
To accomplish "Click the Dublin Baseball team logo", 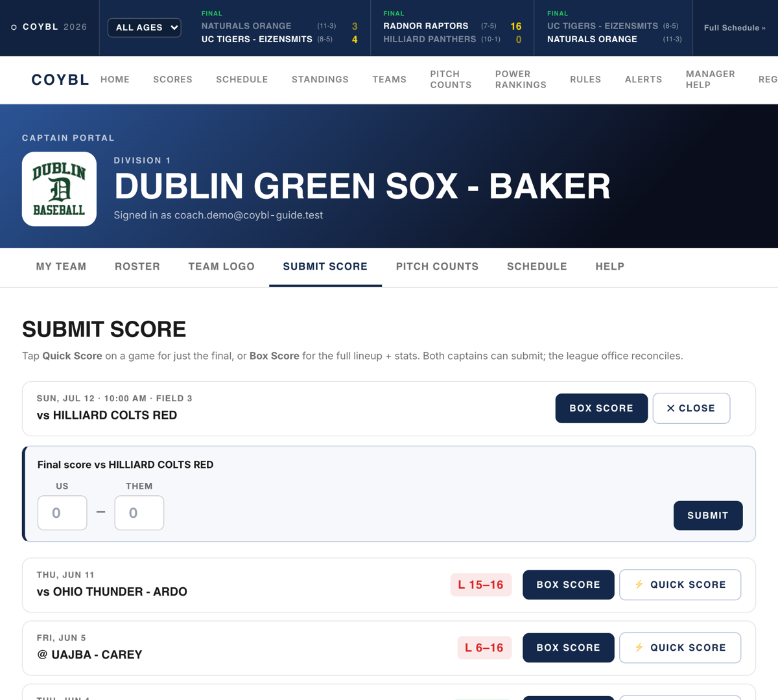I will 59,189.
